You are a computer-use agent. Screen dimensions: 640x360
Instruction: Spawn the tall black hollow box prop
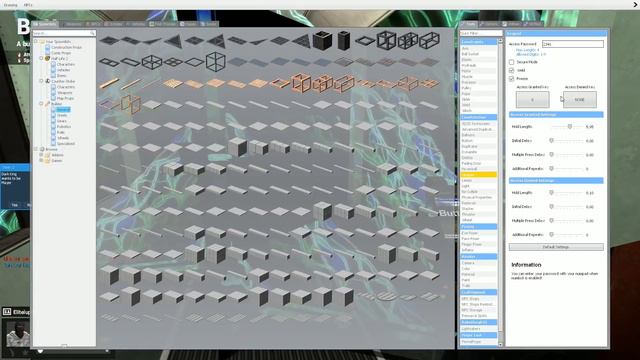coord(322,41)
